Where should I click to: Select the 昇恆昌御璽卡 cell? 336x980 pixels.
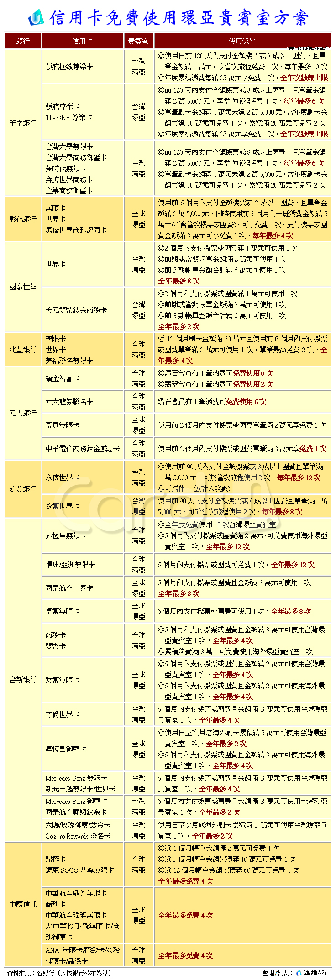click(83, 749)
